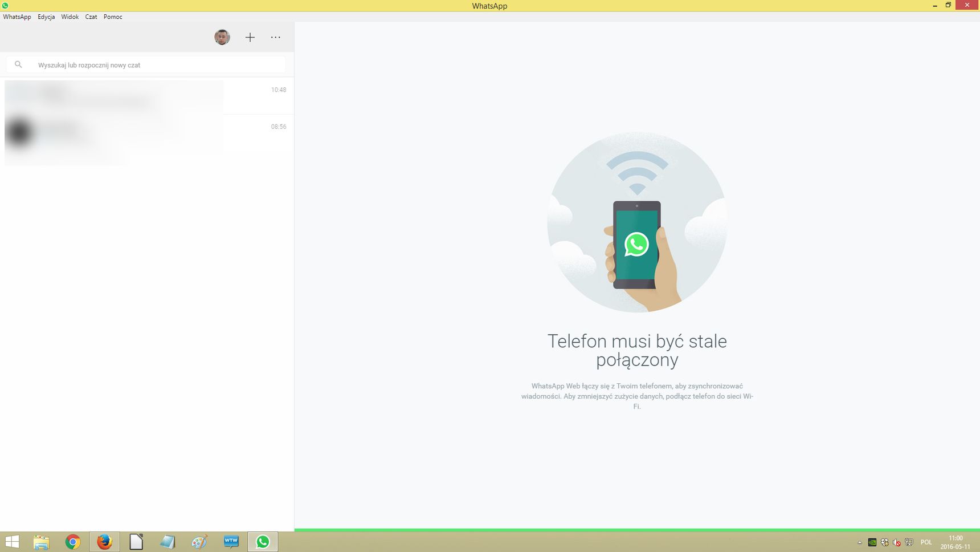Open the Widok menu
The image size is (980, 552).
pyautogui.click(x=70, y=17)
